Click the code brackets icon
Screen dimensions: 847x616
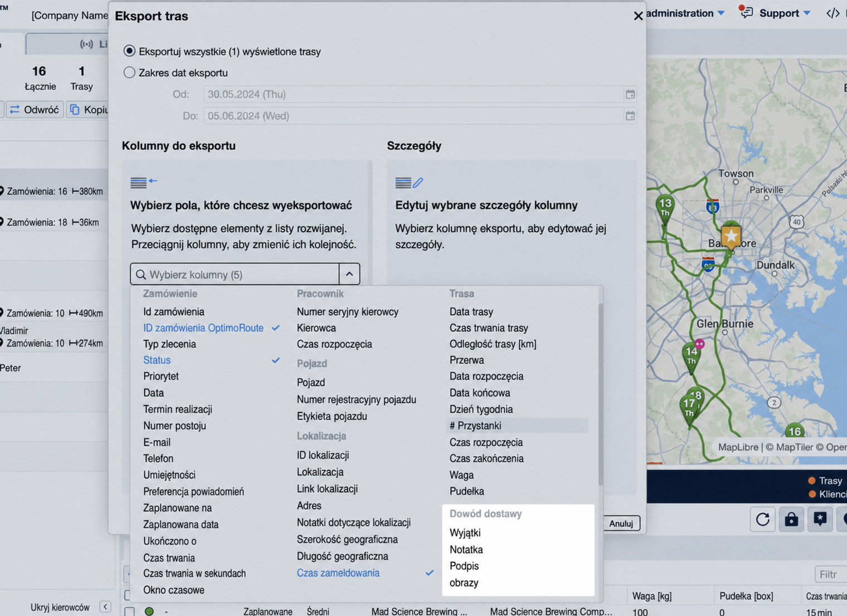[833, 13]
